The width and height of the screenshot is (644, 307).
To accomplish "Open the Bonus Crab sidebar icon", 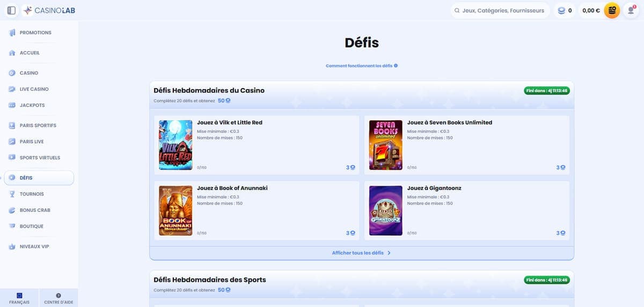I will pyautogui.click(x=12, y=210).
